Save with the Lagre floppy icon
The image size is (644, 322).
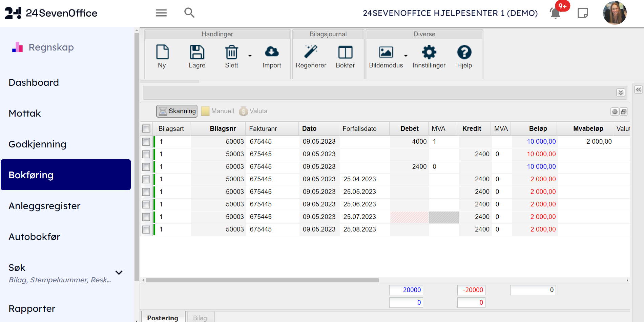point(197,53)
